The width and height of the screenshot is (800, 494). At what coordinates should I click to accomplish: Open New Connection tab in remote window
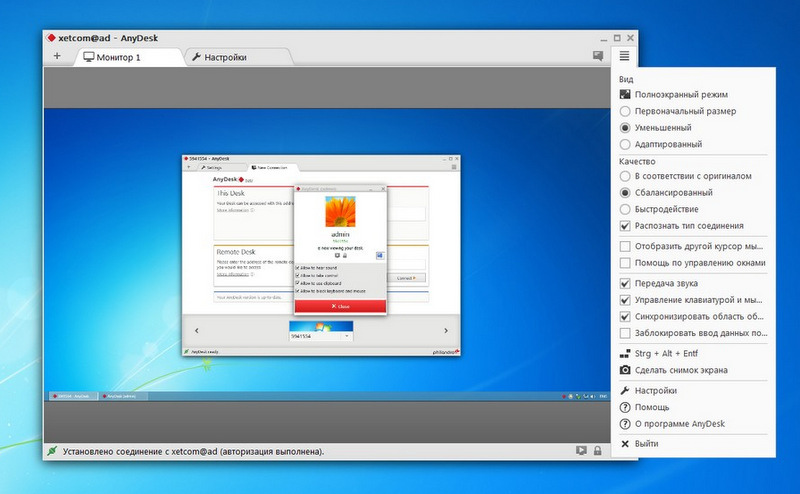pyautogui.click(x=272, y=167)
